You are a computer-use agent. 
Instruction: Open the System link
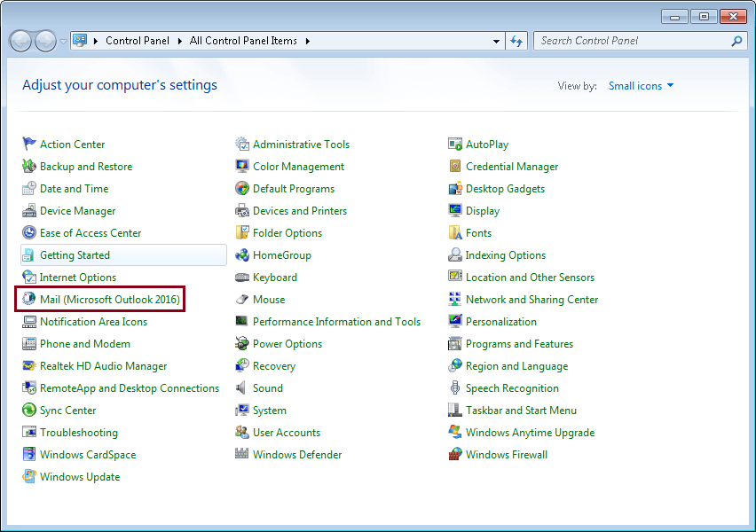[x=270, y=410]
